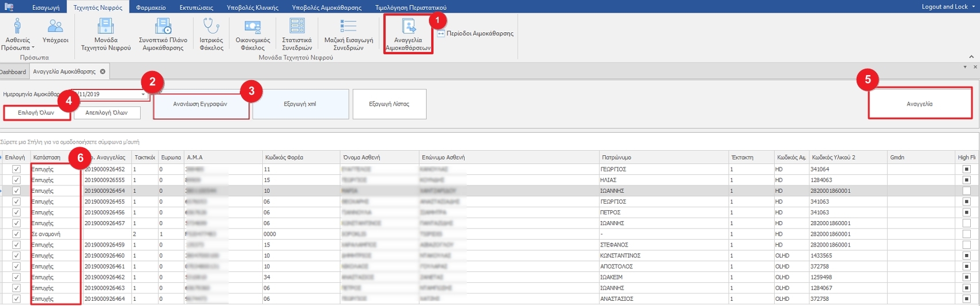Image resolution: width=980 pixels, height=306 pixels.
Task: Toggle High Flux checkbox for ΗΛΙΑΣ row
Action: click(966, 180)
